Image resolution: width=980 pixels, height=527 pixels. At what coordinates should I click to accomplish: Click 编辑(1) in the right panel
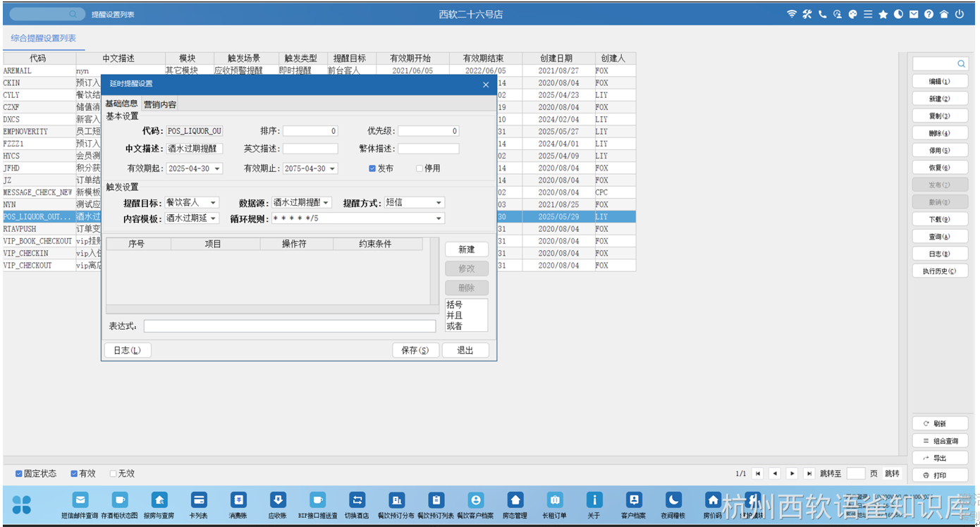[x=940, y=82]
